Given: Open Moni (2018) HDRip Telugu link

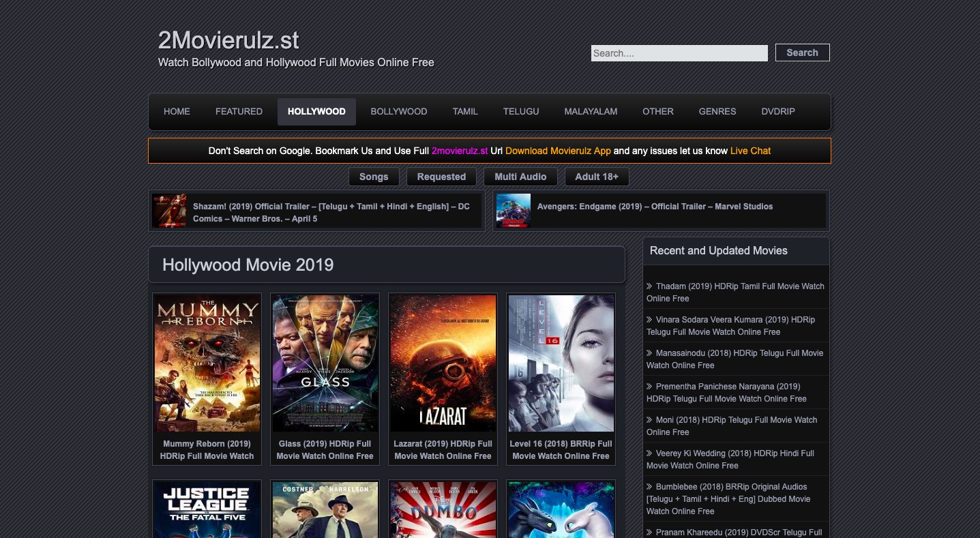Looking at the screenshot, I should coord(732,426).
